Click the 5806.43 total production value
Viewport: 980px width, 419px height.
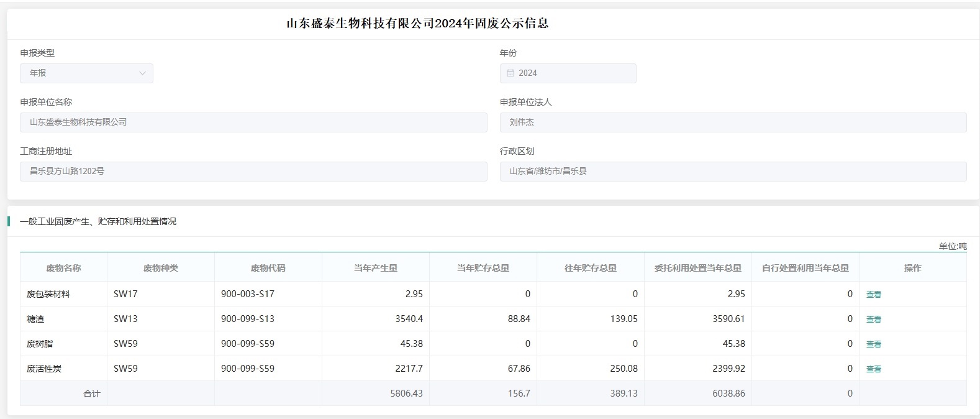(x=406, y=394)
